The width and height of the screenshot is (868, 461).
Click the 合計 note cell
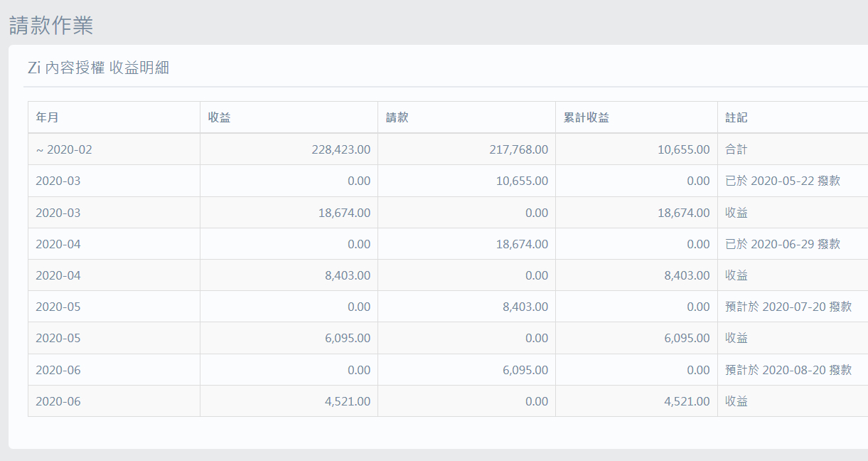(736, 149)
